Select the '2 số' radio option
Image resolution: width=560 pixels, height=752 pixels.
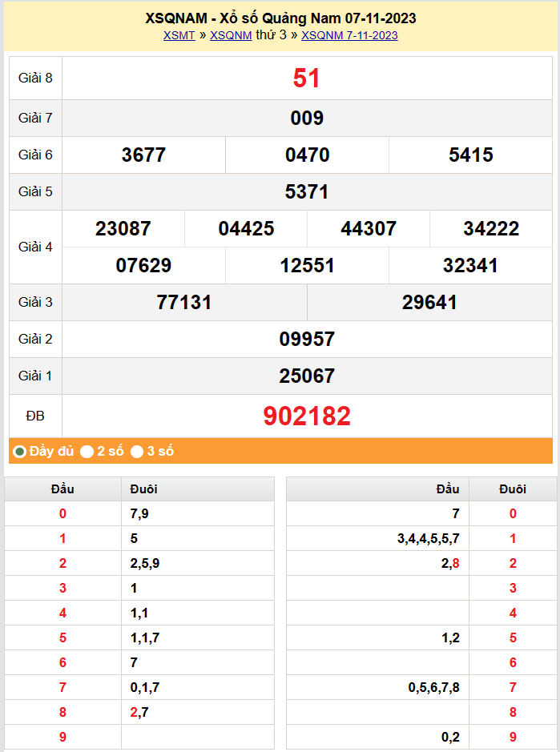coord(87,452)
